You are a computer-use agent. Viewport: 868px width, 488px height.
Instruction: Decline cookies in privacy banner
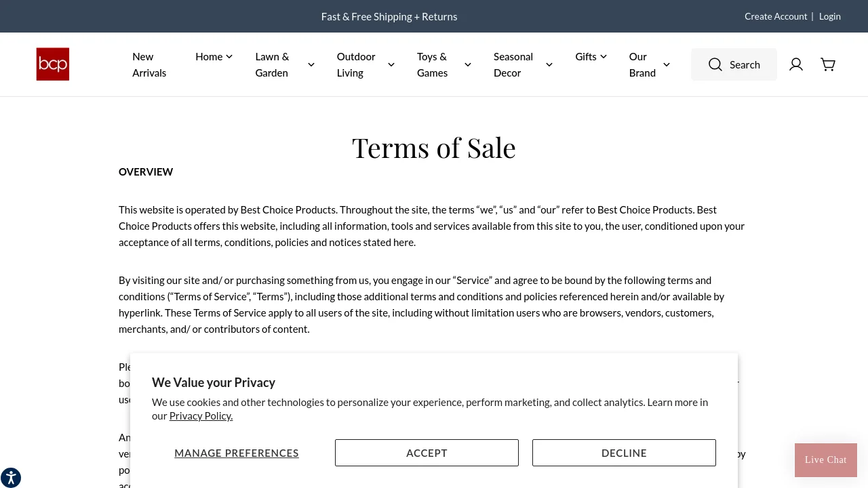coord(624,453)
